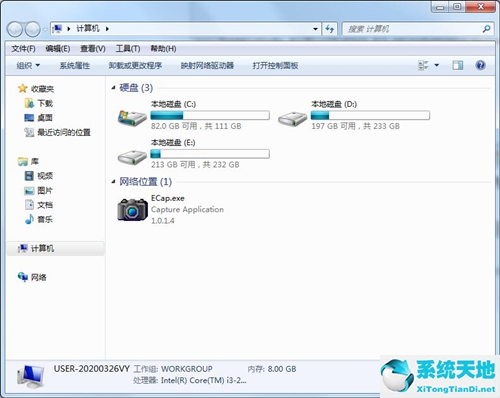Select the 本地磁盘 (C:) drive icon

pyautogui.click(x=132, y=118)
